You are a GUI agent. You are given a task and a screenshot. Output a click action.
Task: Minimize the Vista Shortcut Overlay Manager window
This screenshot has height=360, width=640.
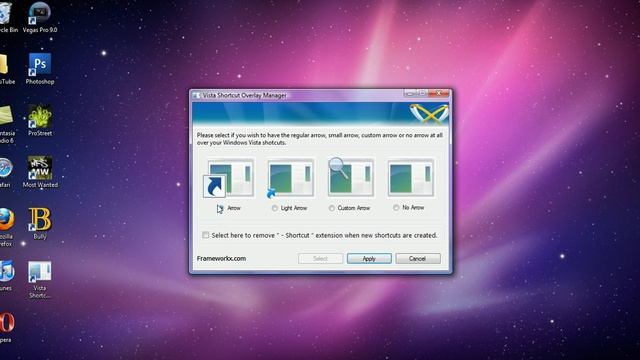(410, 94)
